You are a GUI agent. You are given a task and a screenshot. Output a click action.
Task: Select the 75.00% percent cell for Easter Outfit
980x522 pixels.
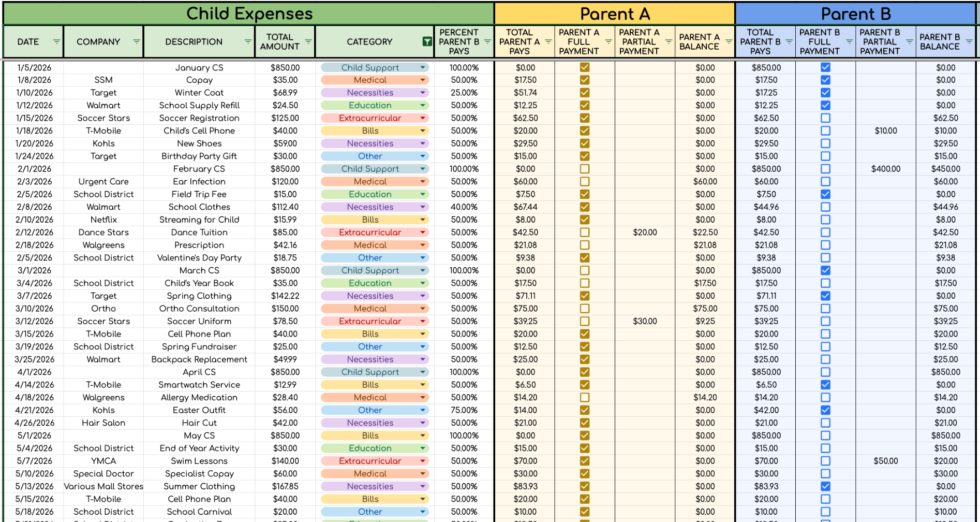[464, 410]
